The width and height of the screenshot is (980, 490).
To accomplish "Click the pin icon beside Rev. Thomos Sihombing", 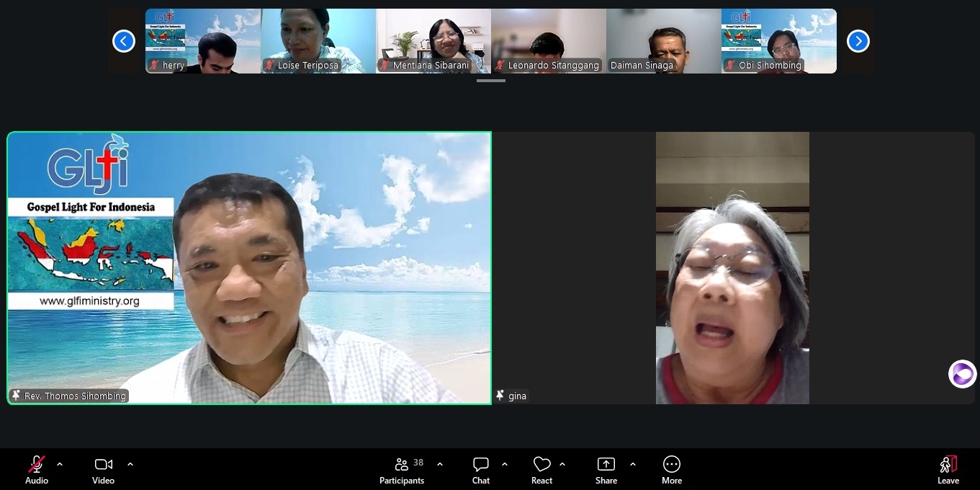I will [x=16, y=396].
